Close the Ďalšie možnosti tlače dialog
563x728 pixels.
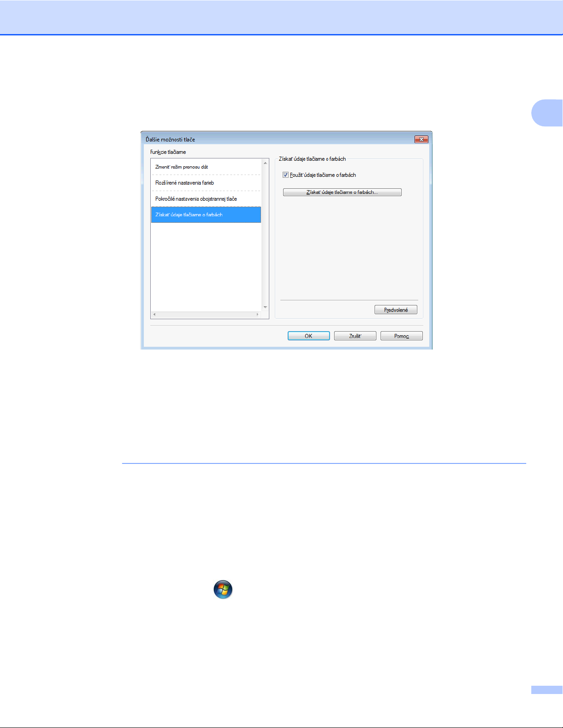(x=421, y=139)
